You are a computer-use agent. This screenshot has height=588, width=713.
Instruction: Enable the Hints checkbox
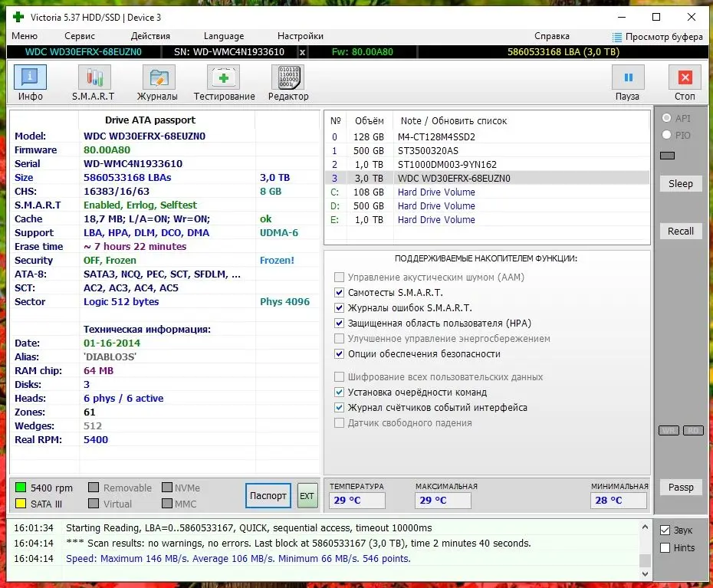(665, 547)
